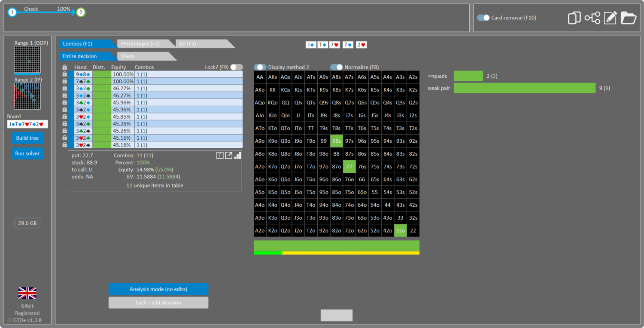Select node 2 in the tree path
644x328 pixels.
[80, 12]
